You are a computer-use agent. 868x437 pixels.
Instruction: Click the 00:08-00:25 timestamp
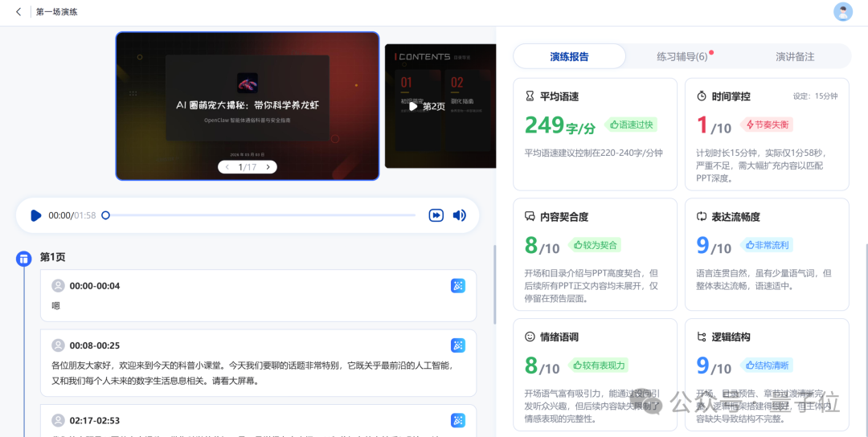point(95,345)
